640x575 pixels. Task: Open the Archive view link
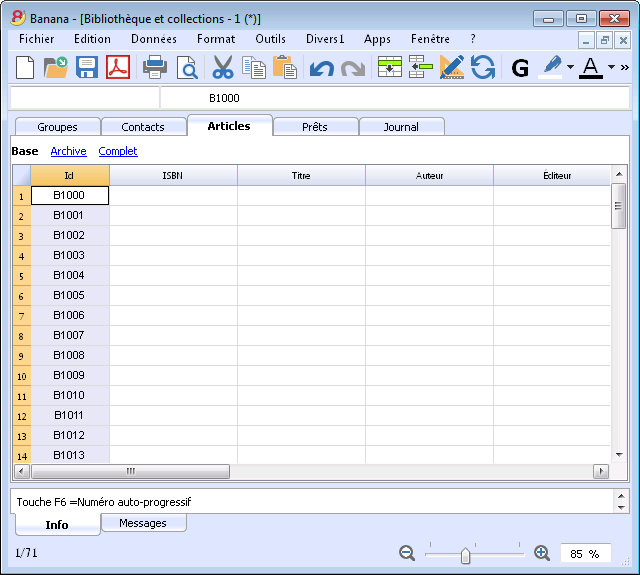click(x=69, y=151)
